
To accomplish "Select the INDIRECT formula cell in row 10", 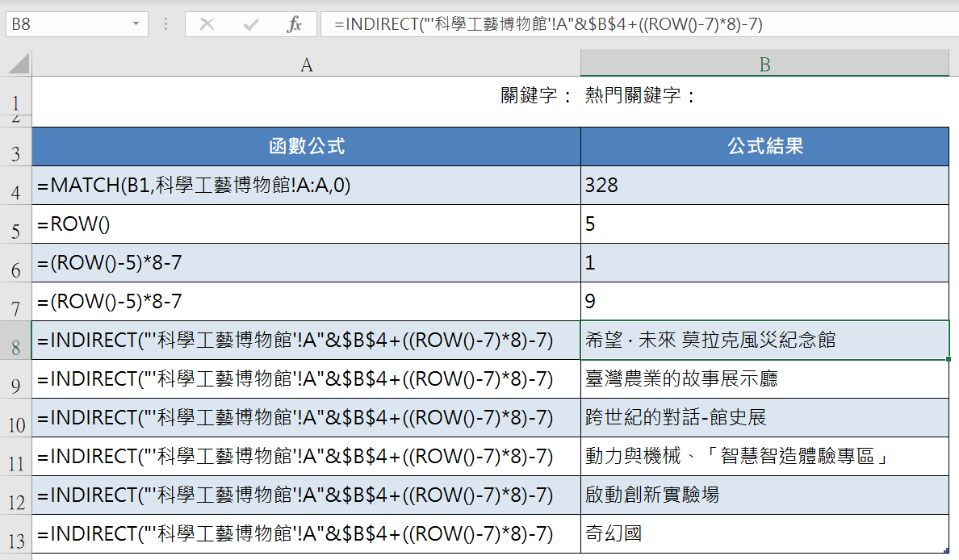I will (x=307, y=417).
